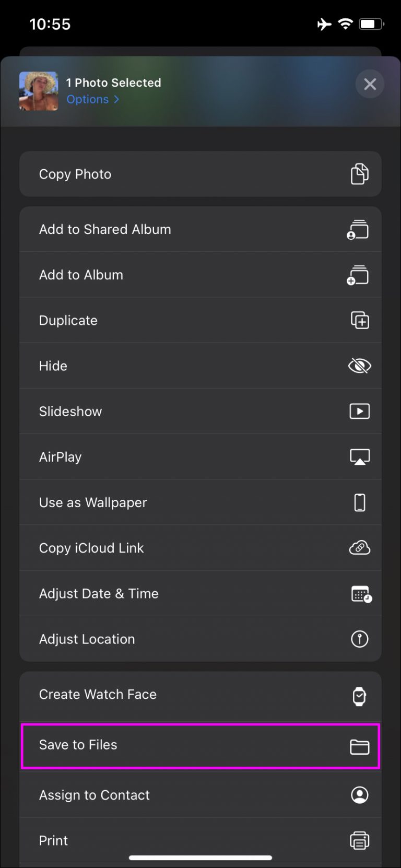Tap the Duplicate plus-square icon

pos(360,320)
